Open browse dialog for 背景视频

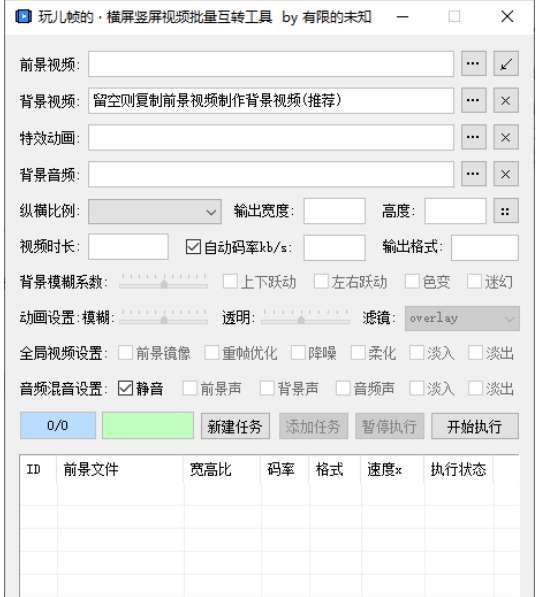tap(473, 101)
